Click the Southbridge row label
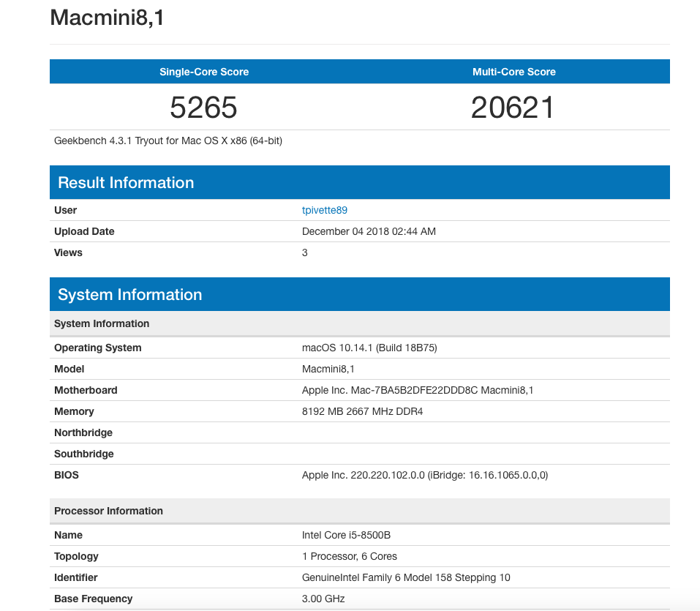The width and height of the screenshot is (700, 611). (x=84, y=454)
